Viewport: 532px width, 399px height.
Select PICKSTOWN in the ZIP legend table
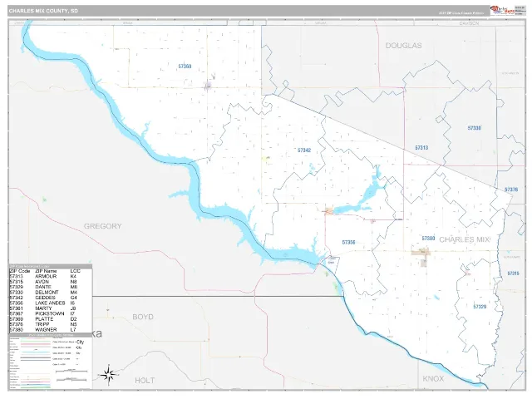pyautogui.click(x=50, y=313)
